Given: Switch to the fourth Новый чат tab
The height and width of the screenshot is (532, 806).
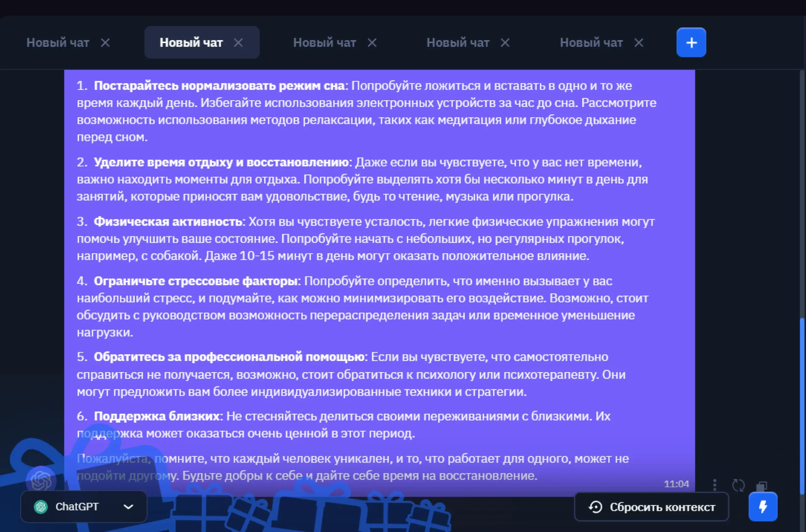Looking at the screenshot, I should 458,43.
